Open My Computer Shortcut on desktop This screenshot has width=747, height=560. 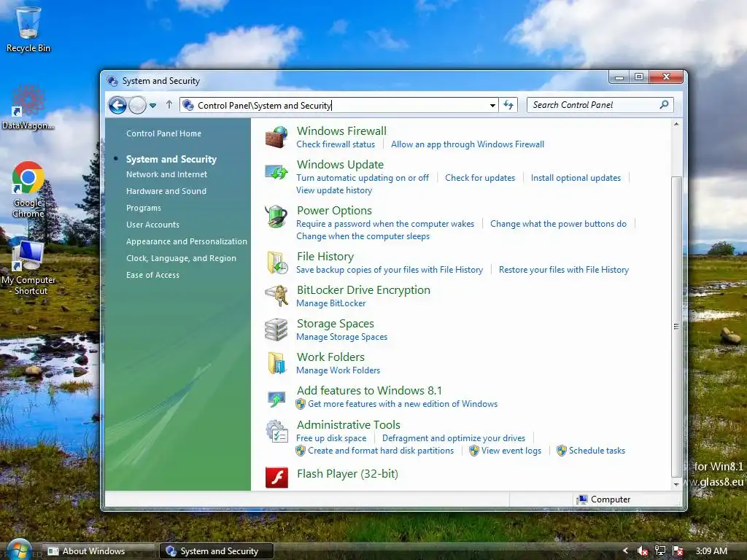tap(28, 268)
